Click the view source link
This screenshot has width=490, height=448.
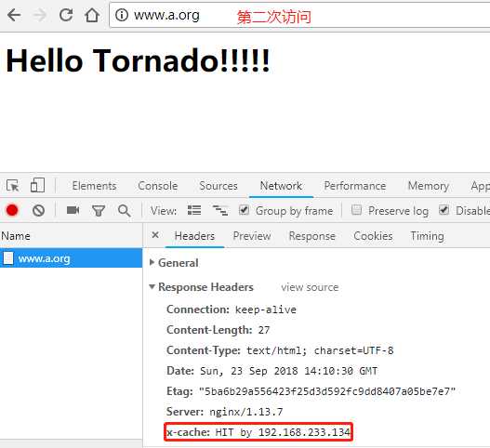coord(310,287)
